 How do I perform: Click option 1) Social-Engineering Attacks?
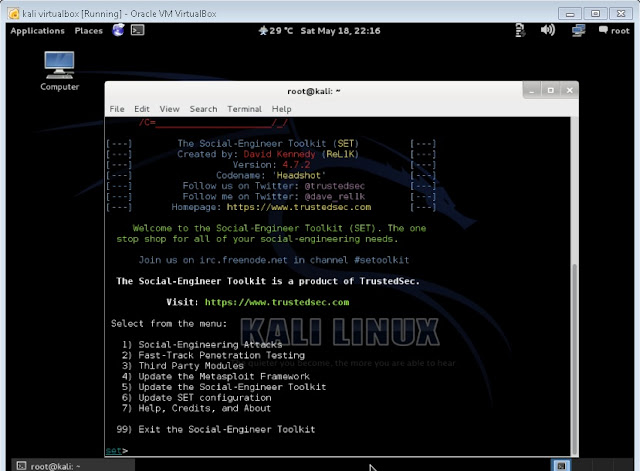point(202,344)
